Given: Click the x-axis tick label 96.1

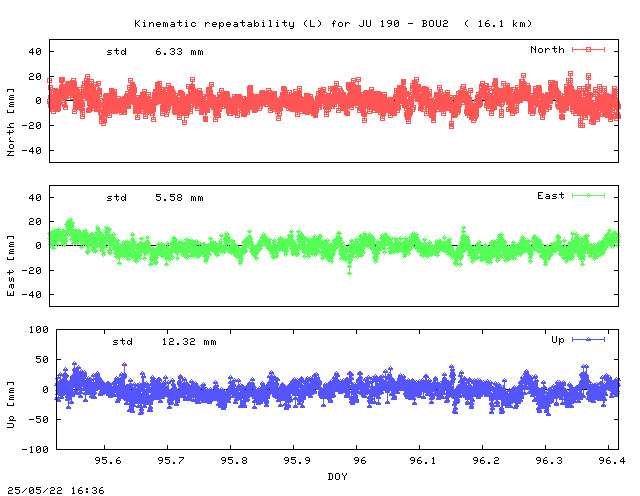Looking at the screenshot, I should (x=422, y=460).
